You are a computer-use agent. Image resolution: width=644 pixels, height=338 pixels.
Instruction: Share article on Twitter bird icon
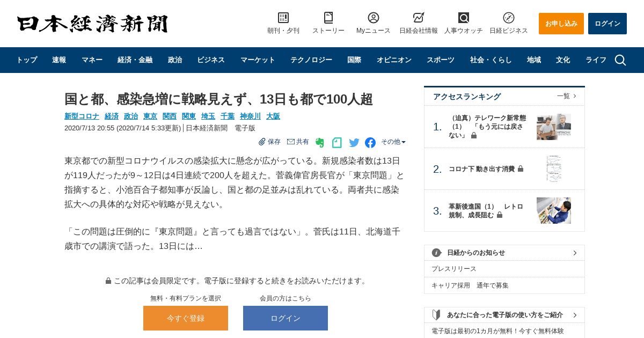354,143
